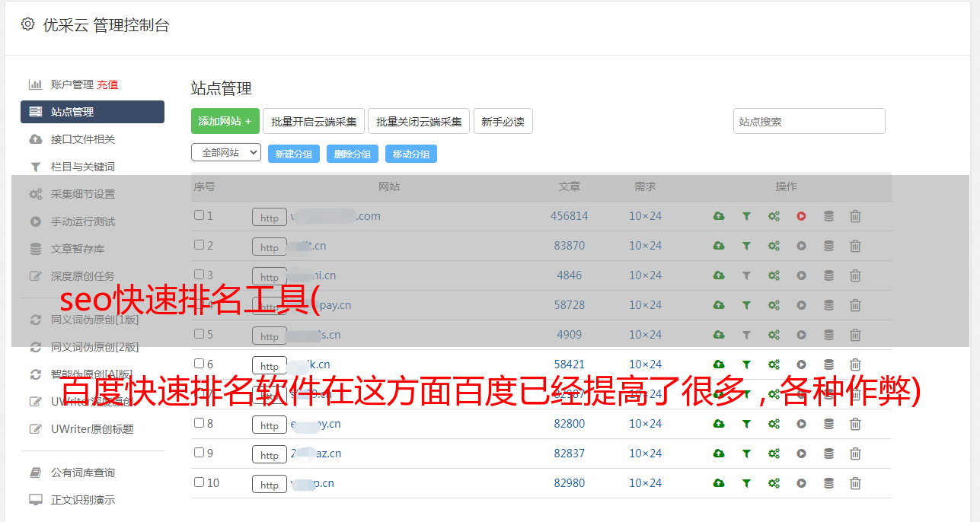Open the database icon in row 10
The width and height of the screenshot is (980, 522).
828,483
